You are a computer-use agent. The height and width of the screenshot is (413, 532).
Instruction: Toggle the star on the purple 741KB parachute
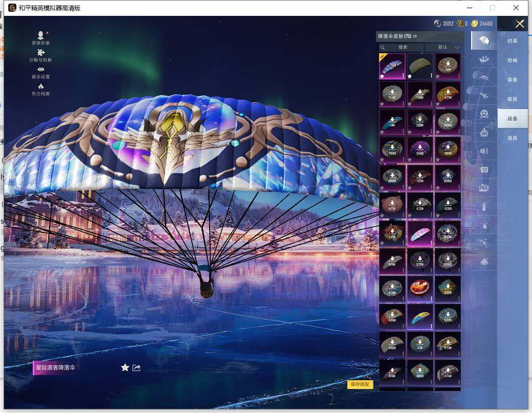(x=410, y=160)
